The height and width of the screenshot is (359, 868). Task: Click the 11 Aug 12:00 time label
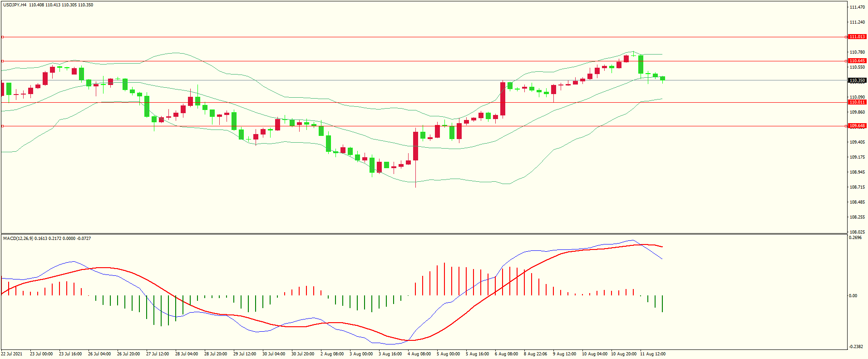[653, 354]
